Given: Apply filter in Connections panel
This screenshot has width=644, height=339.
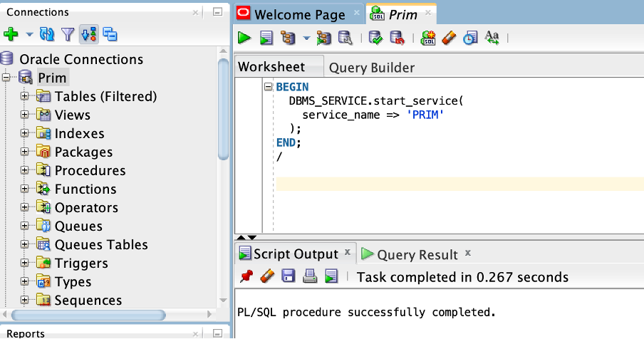Looking at the screenshot, I should coord(68,35).
